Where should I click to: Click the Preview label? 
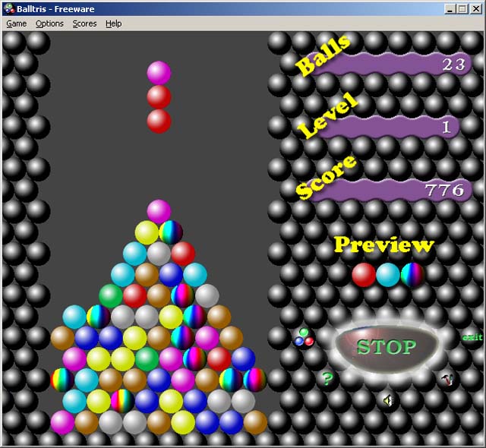(x=383, y=245)
